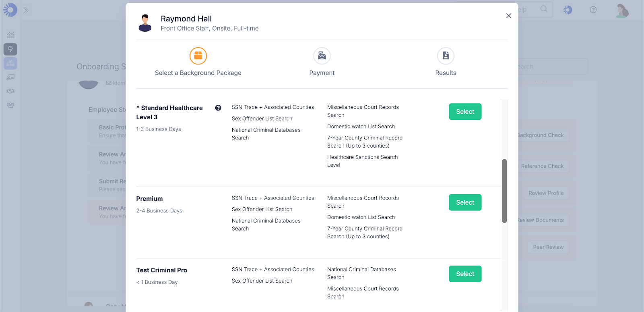Click the Results step label

coord(446,73)
